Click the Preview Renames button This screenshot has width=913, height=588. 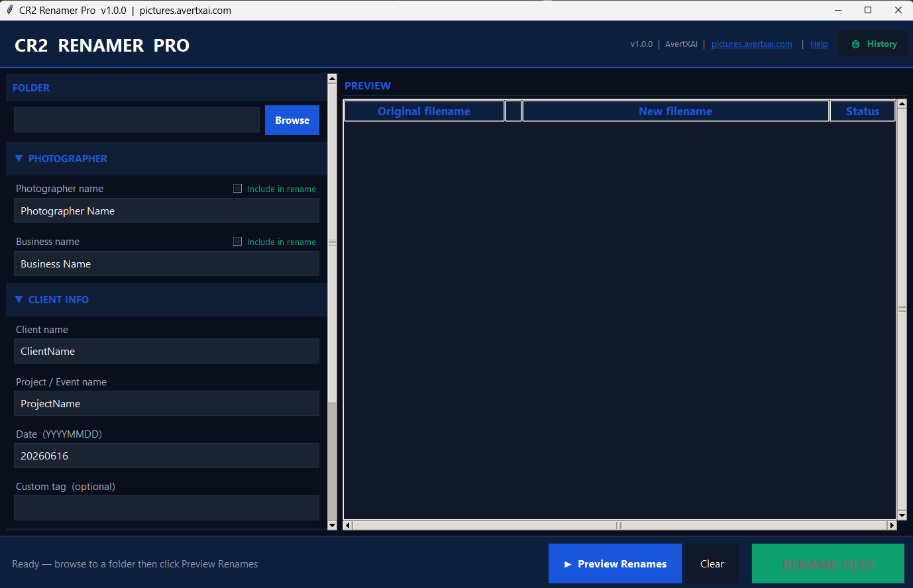[x=615, y=563]
